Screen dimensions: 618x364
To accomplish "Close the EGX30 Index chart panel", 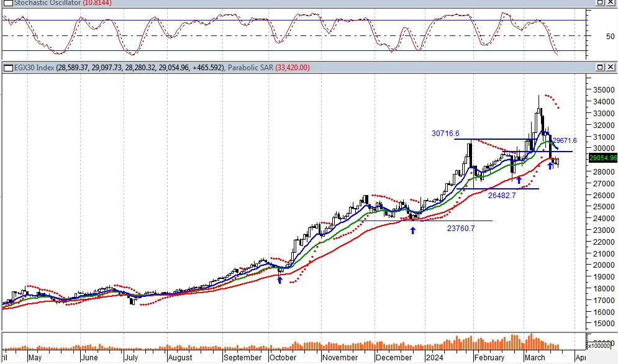I will [x=611, y=67].
